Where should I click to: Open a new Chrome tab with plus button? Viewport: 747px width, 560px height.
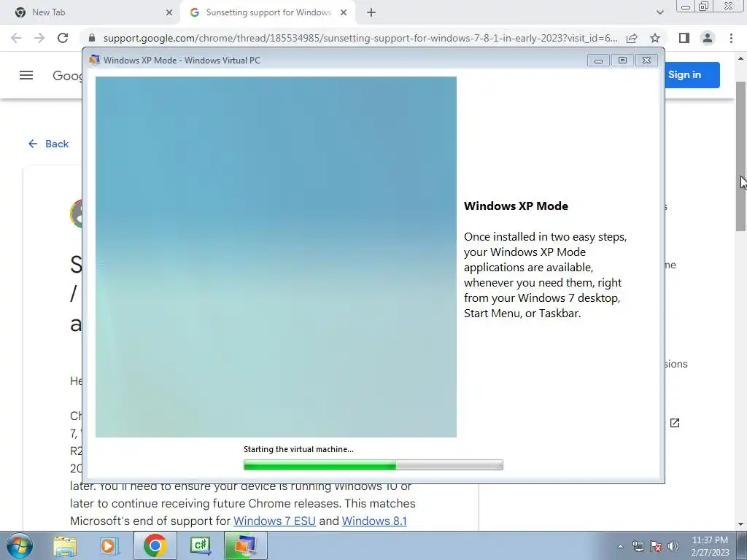click(x=371, y=12)
